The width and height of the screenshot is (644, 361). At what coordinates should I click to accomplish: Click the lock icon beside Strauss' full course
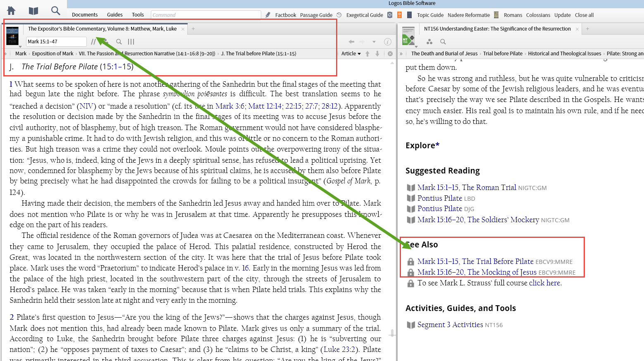410,283
